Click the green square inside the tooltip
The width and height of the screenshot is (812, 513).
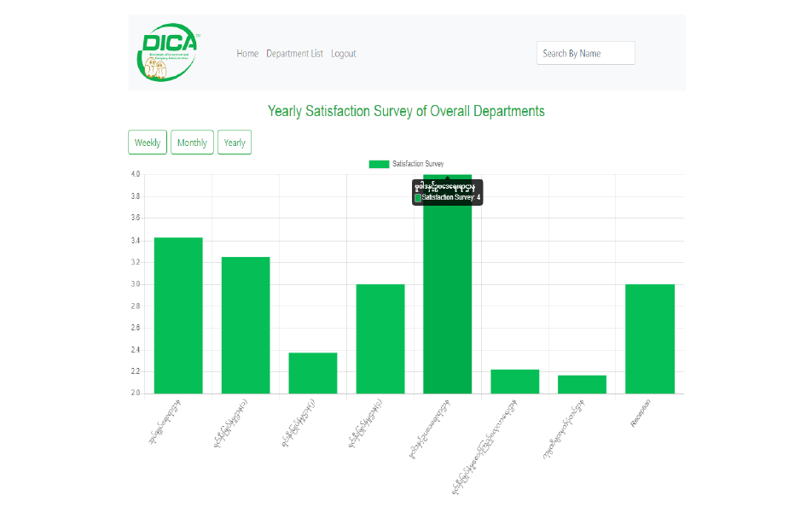pos(418,197)
